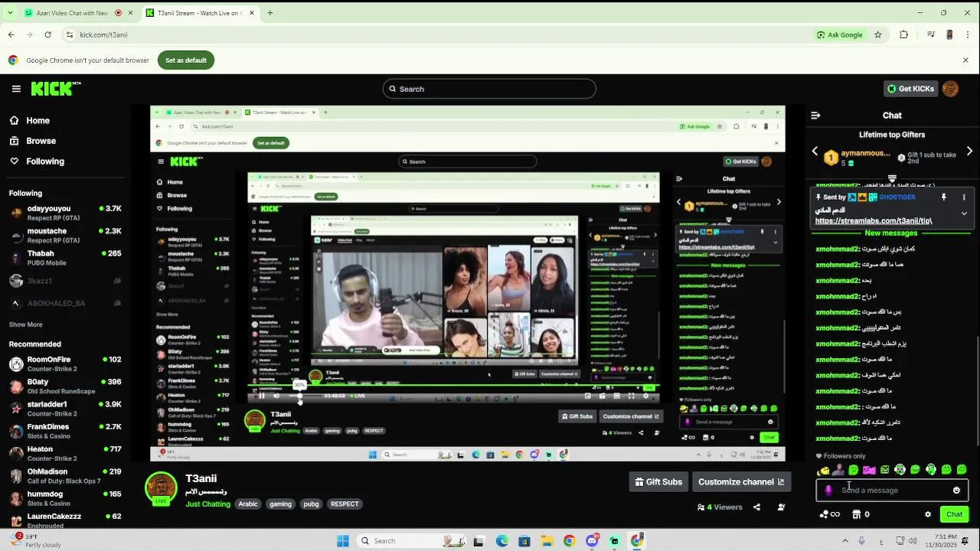
Task: Open the emoji picker in message box
Action: tap(956, 491)
